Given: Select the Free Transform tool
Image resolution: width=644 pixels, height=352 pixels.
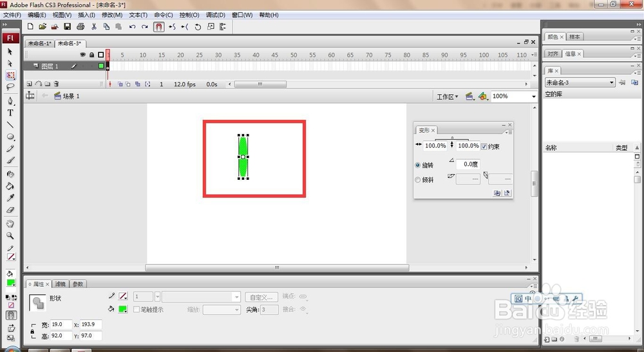Looking at the screenshot, I should click(x=10, y=75).
